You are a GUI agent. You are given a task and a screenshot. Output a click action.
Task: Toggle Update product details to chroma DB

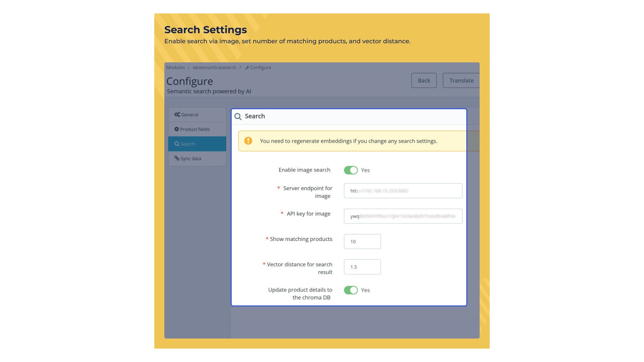351,290
